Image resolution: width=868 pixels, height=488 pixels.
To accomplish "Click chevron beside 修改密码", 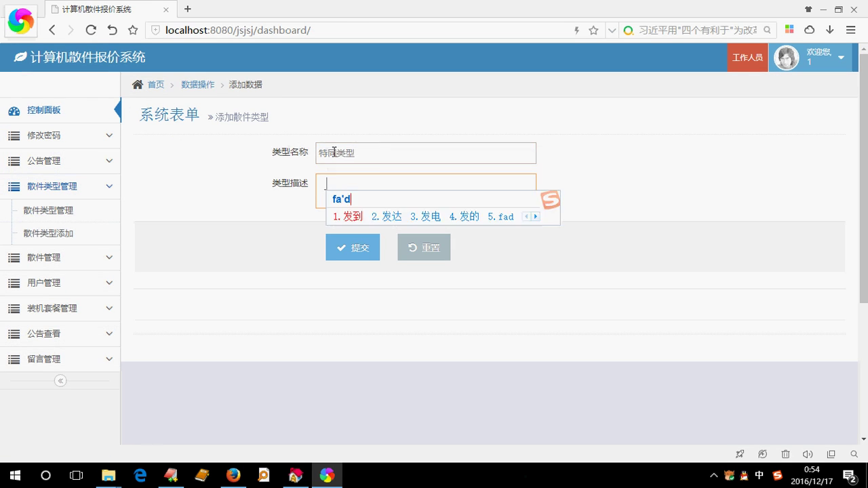I will click(109, 136).
